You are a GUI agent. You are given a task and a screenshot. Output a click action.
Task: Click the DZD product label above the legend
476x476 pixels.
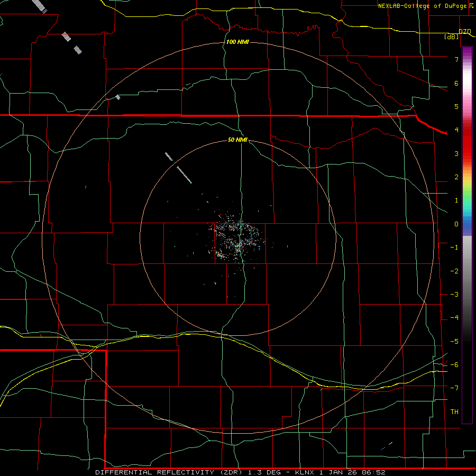pos(465,31)
